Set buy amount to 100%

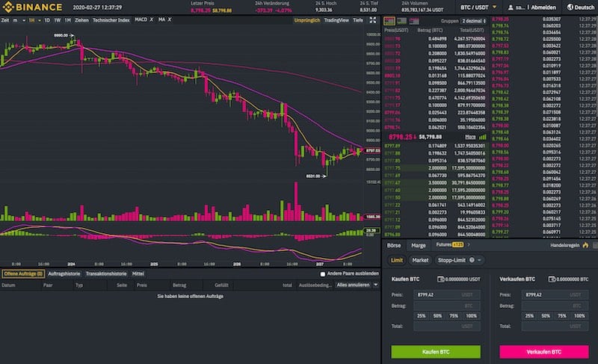(472, 316)
